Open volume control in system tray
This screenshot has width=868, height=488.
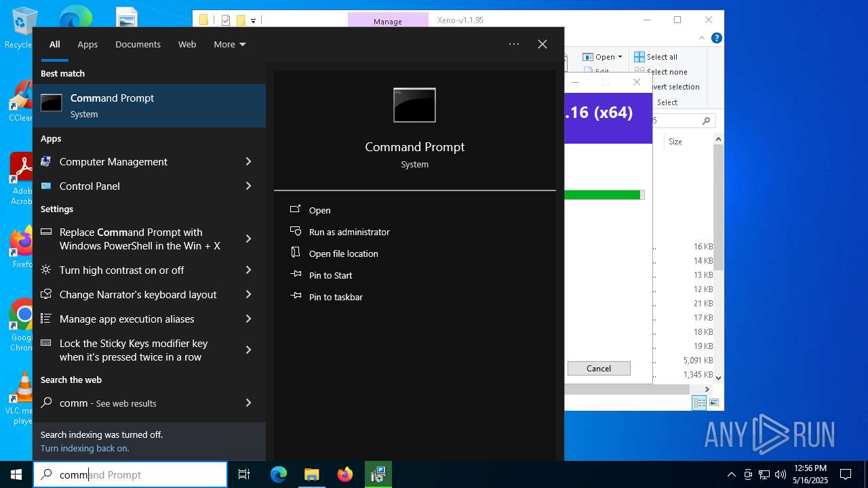[x=780, y=474]
